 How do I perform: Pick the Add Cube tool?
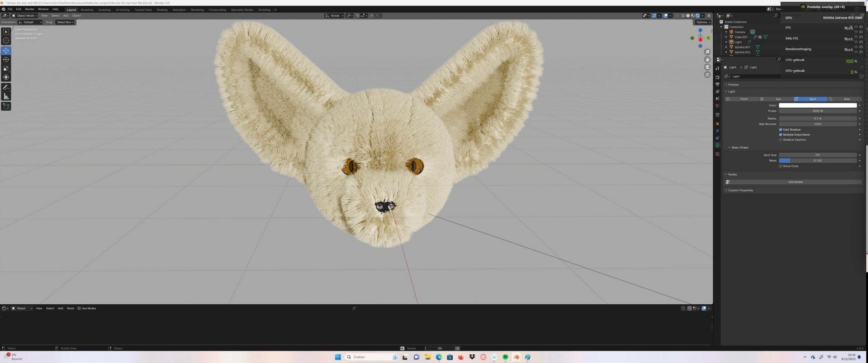(6, 106)
